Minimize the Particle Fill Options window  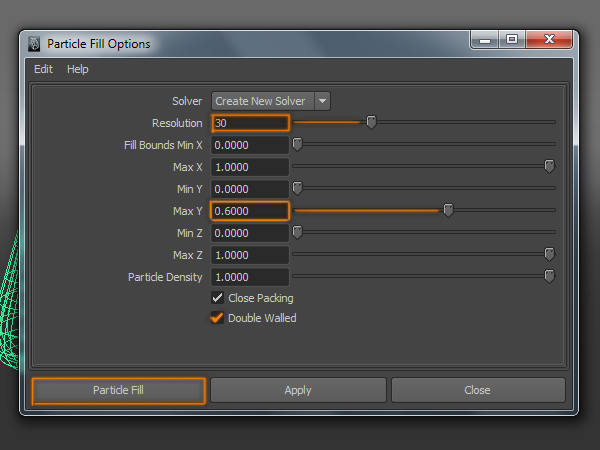point(486,41)
